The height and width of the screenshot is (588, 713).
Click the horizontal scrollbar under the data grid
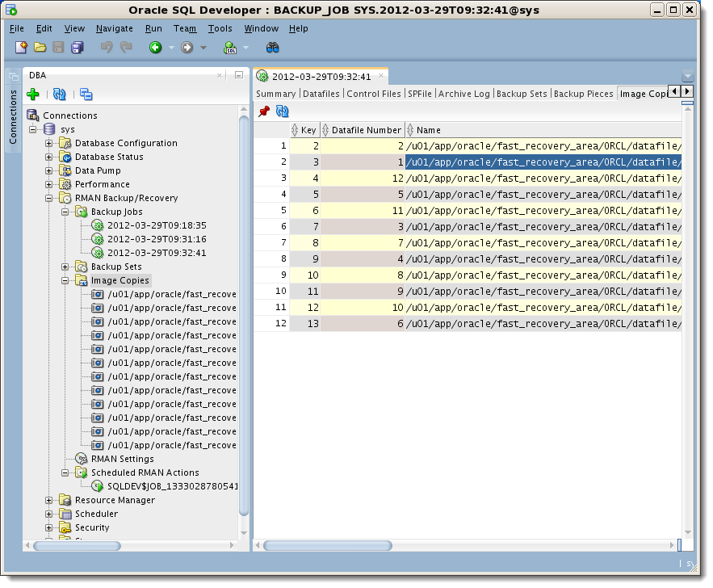pos(328,545)
